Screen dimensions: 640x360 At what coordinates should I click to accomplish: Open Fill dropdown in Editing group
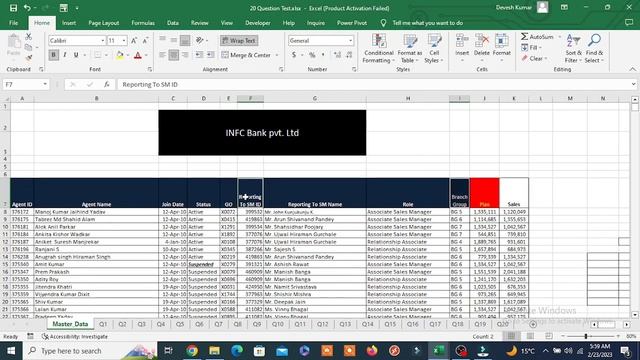pyautogui.click(x=531, y=48)
